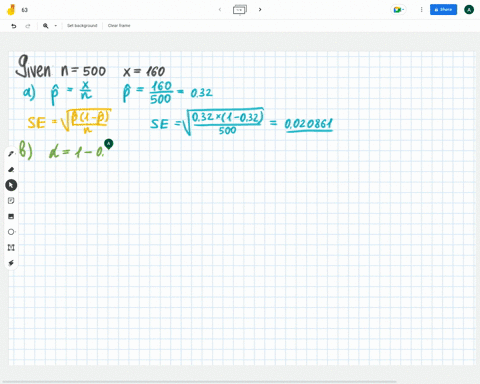Click the handwritten 'Given' text
Image resolution: width=480 pixels, height=384 pixels.
click(34, 67)
